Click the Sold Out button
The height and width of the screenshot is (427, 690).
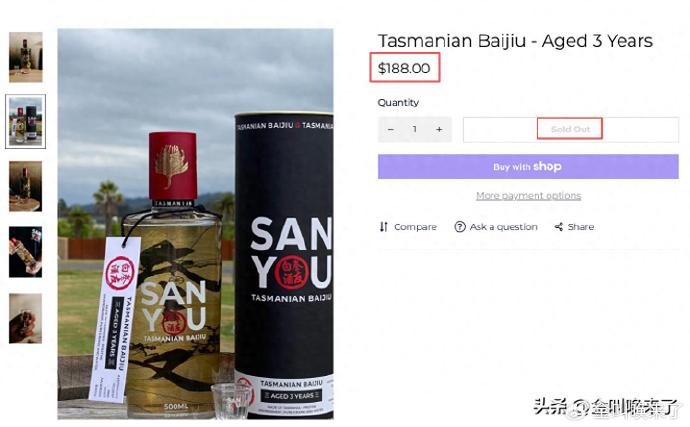click(x=571, y=129)
